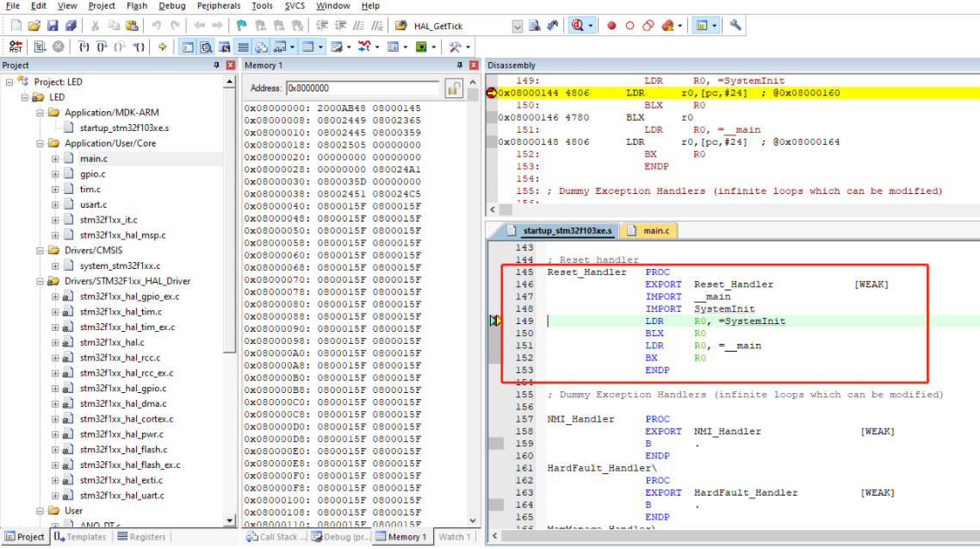
Task: Click the Step Into braces icon
Action: tap(84, 47)
